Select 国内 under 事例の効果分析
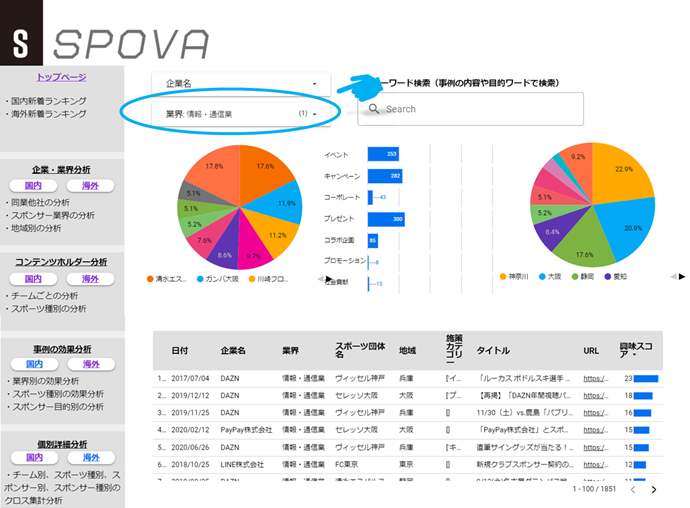Image resolution: width=690 pixels, height=508 pixels. (34, 364)
